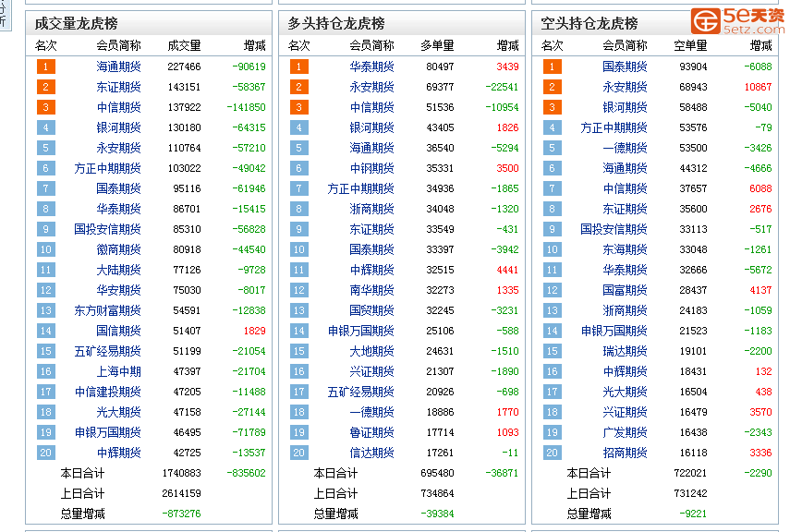The height and width of the screenshot is (532, 790).
Task: Select the long position value 17261
Action: coord(440,453)
